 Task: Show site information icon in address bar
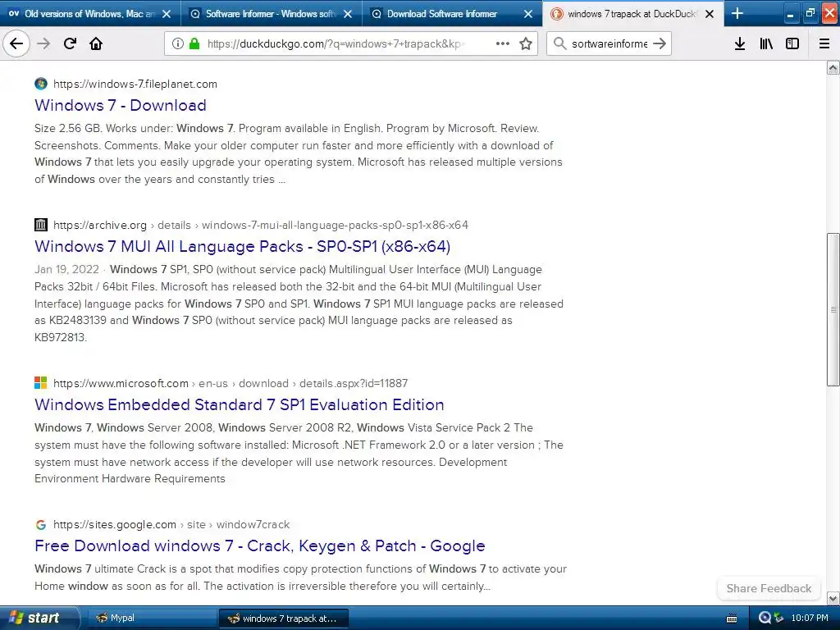[178, 43]
